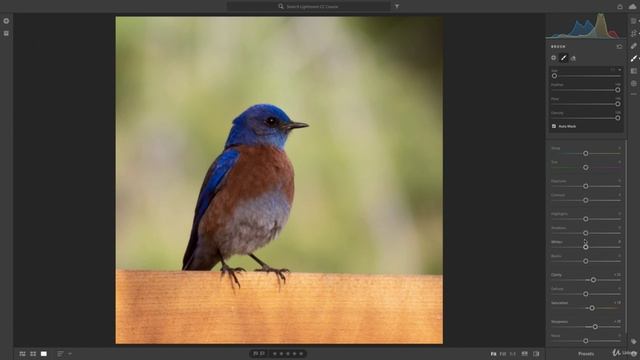640x360 pixels.
Task: Select the Radial Gradient tool
Action: point(633,83)
